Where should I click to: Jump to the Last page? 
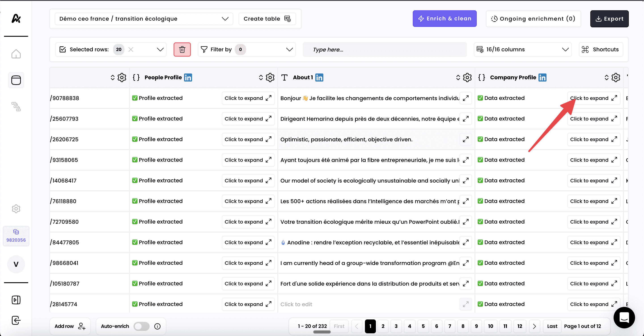pyautogui.click(x=552, y=326)
